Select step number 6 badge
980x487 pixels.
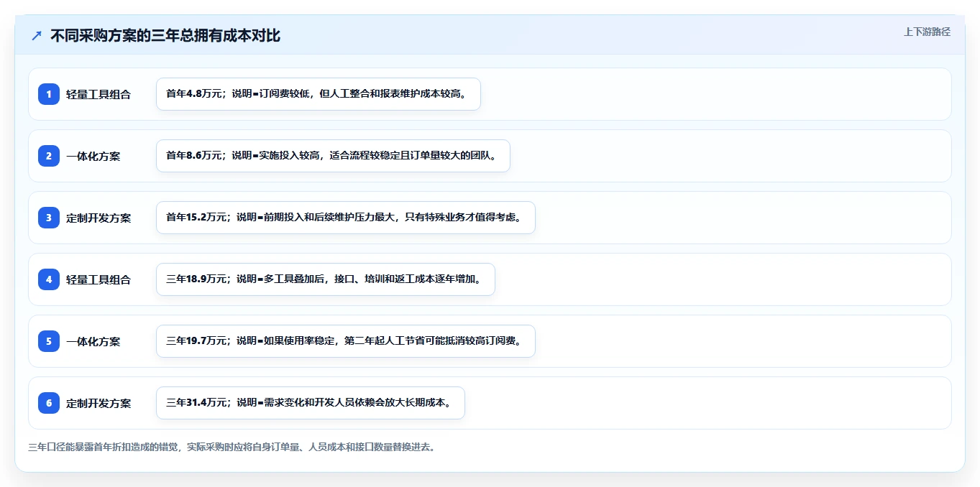(49, 403)
